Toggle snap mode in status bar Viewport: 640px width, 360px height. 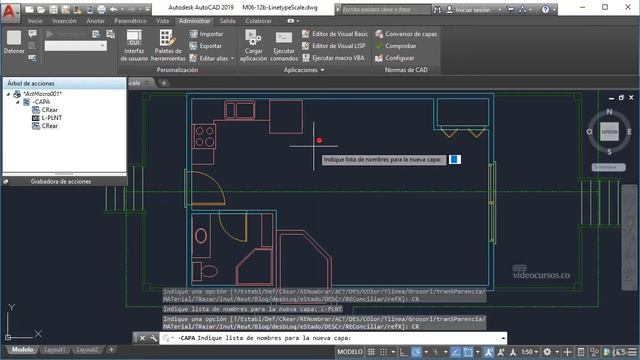click(x=383, y=352)
